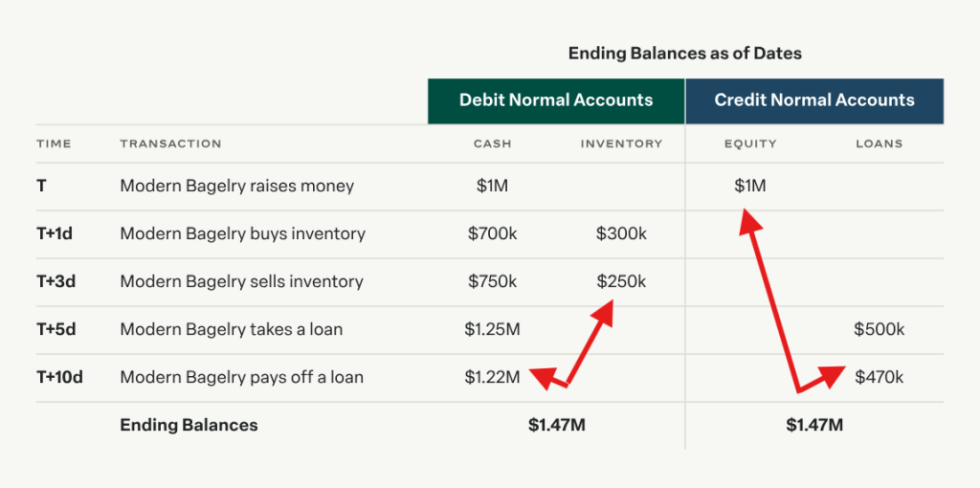This screenshot has width=980, height=488.
Task: Click the T+10d time label
Action: [x=59, y=377]
